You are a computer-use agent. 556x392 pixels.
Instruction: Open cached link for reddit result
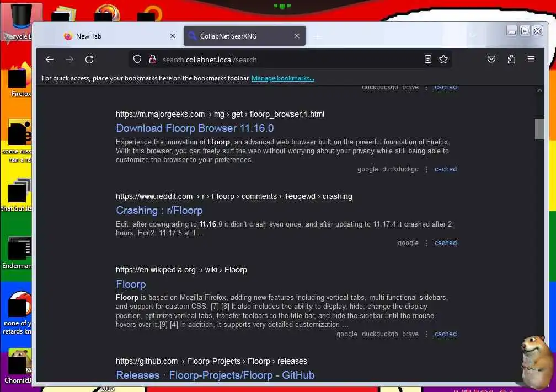coord(445,243)
